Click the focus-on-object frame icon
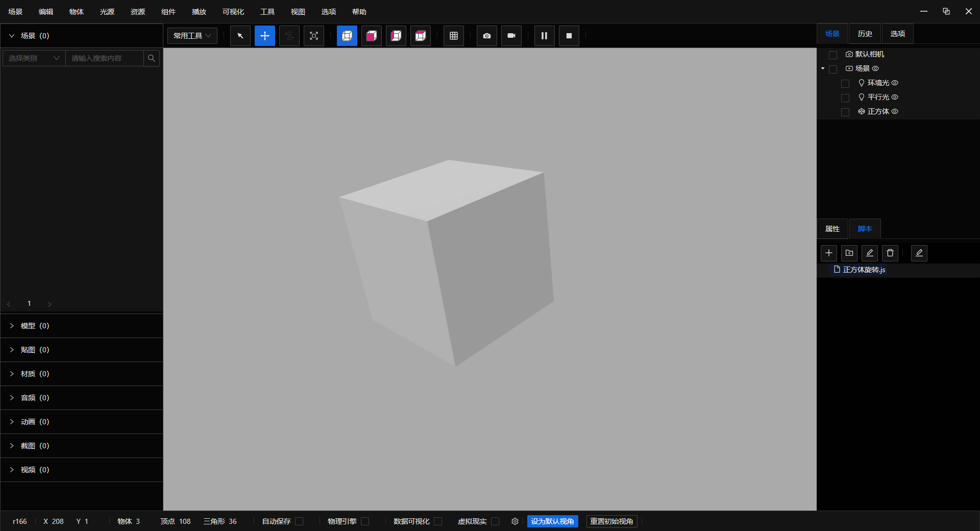Screen dimensions: 980x531 314,36
